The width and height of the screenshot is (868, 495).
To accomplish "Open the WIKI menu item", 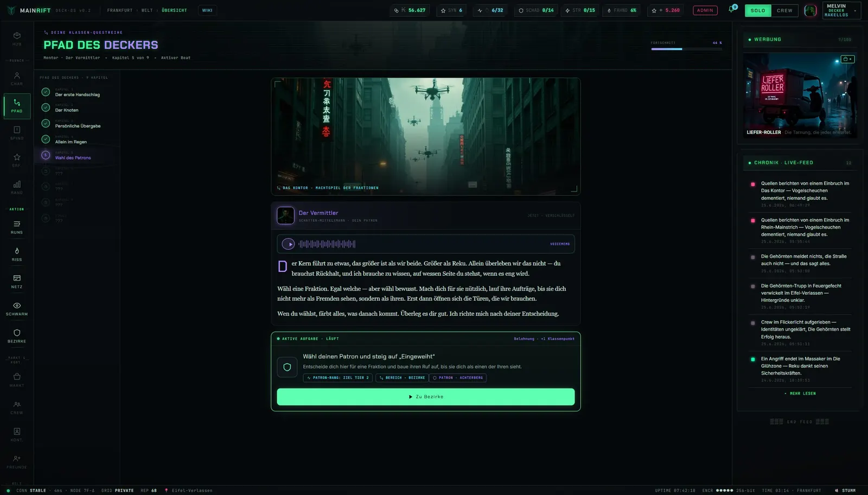I will click(207, 10).
